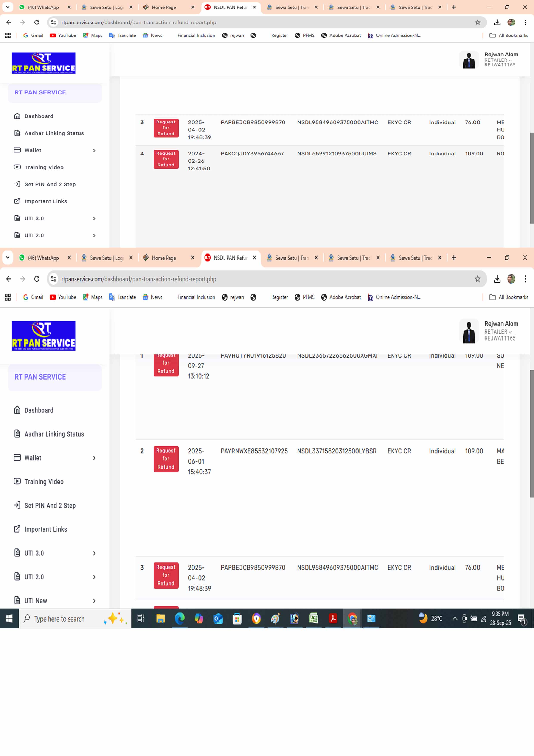
Task: Open File Explorer from the taskbar
Action: click(x=160, y=619)
